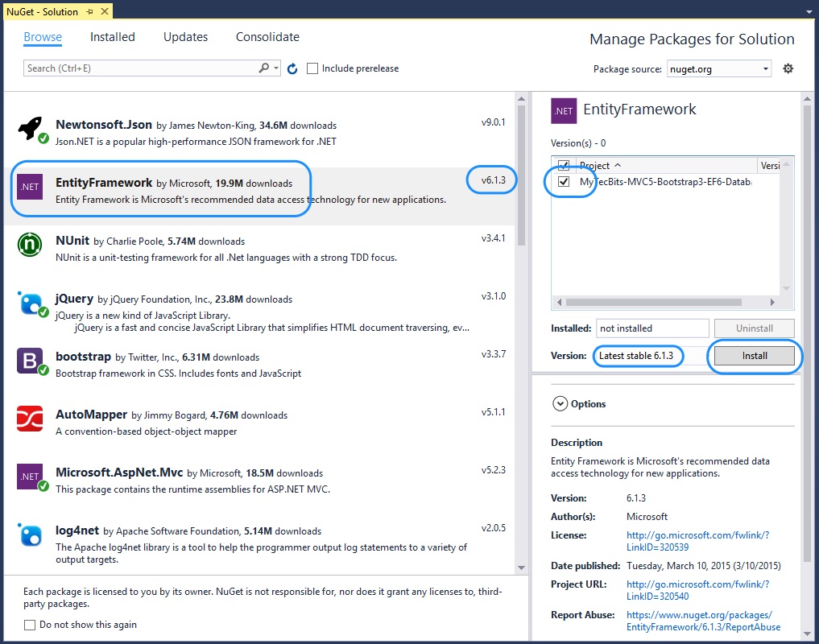Toggle Include prerelease checkbox
819x644 pixels.
click(x=312, y=68)
